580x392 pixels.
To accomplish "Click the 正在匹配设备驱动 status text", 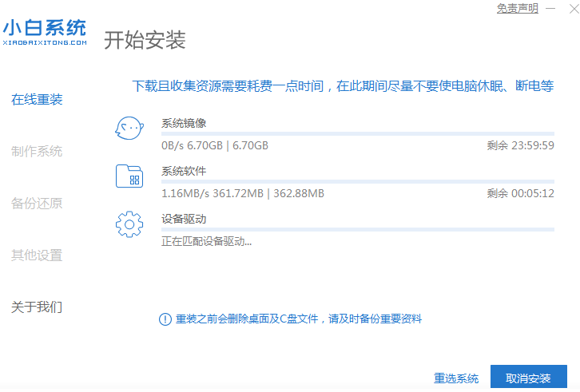I will click(x=207, y=241).
